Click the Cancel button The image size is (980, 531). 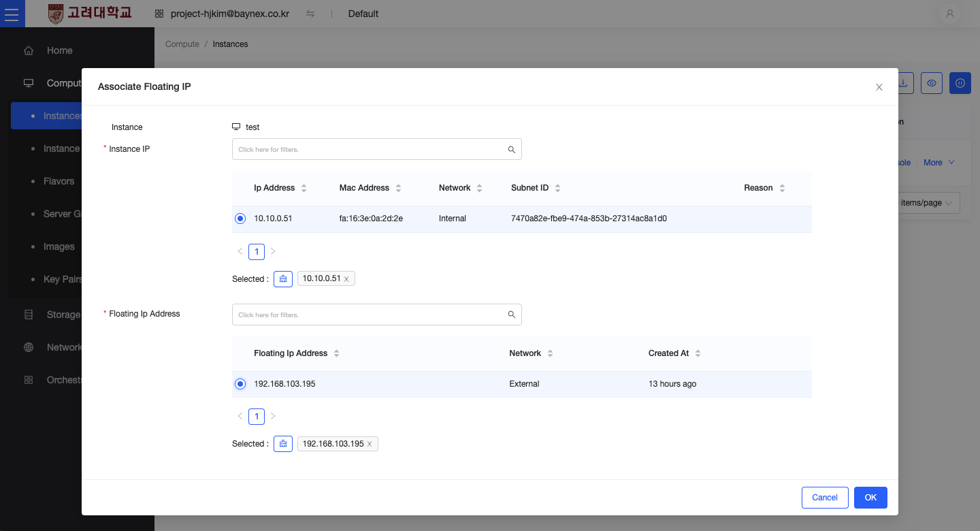pos(825,498)
